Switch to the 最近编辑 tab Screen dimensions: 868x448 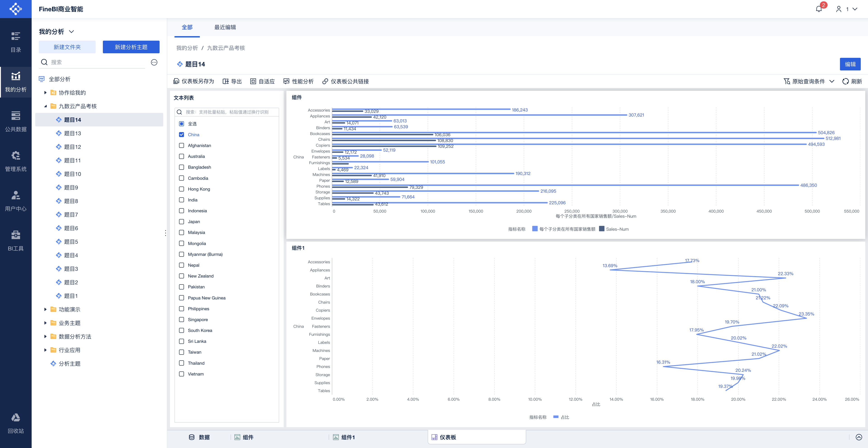[x=225, y=27]
